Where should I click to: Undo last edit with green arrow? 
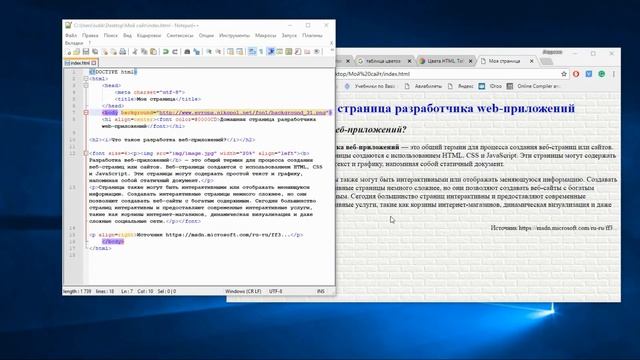pos(166,51)
